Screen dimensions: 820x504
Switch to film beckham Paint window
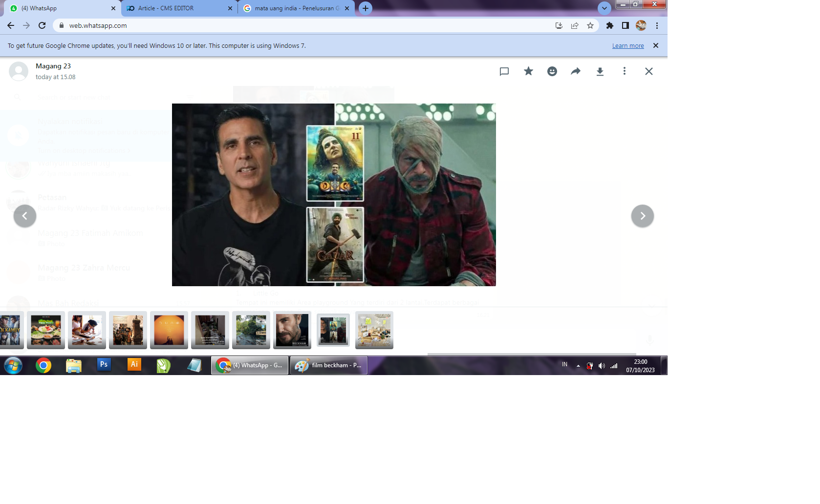pos(329,365)
